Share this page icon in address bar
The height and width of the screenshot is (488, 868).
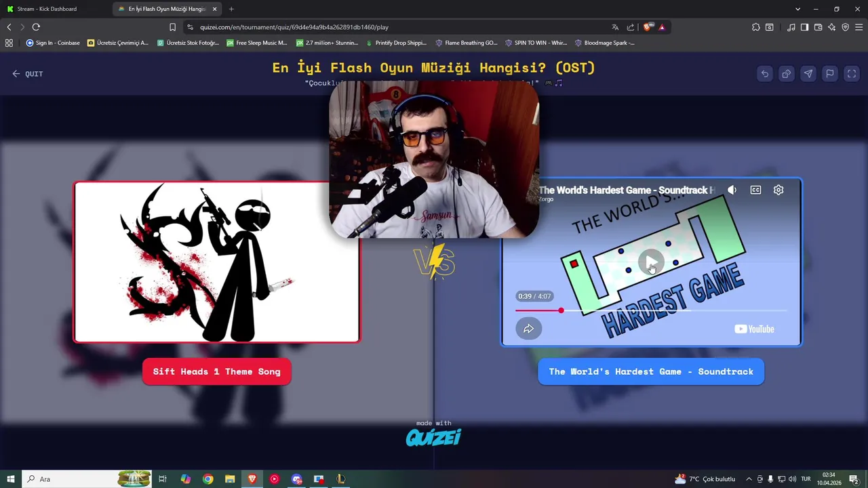pyautogui.click(x=631, y=27)
